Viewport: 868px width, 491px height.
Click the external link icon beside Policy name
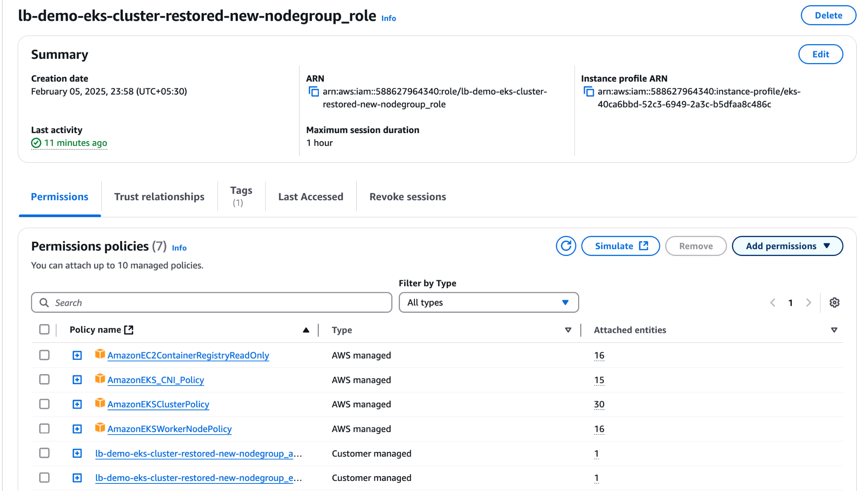[x=129, y=330]
